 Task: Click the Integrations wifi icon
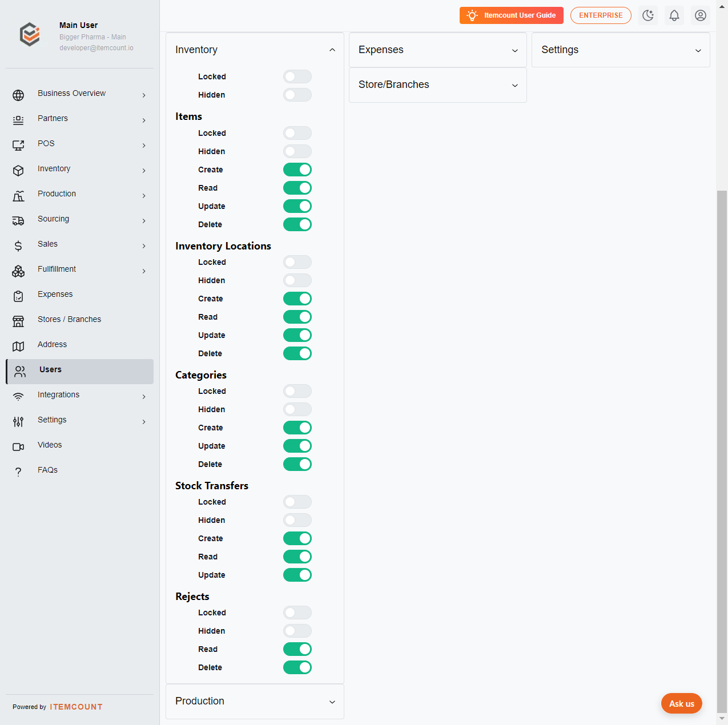click(18, 397)
